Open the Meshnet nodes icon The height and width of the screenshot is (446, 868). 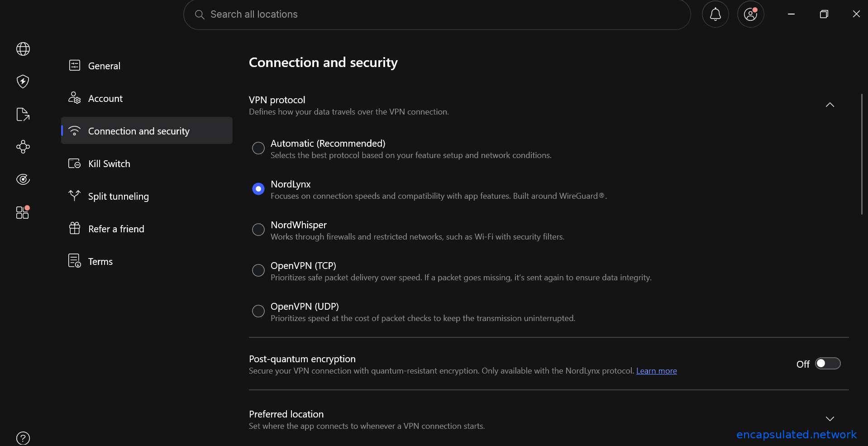(23, 147)
